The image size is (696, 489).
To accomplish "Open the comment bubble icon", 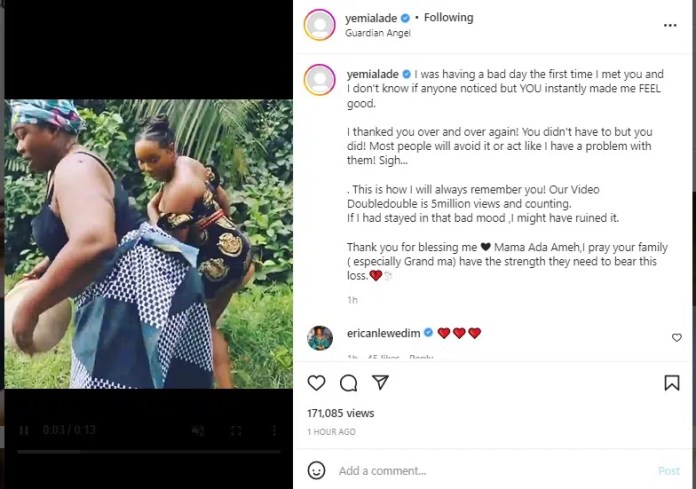I will pyautogui.click(x=348, y=383).
